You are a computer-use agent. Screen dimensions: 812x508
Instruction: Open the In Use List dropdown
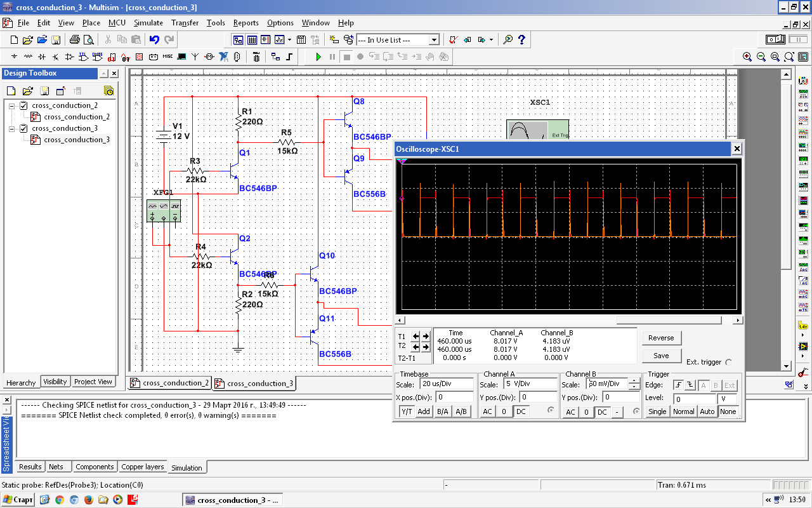434,40
